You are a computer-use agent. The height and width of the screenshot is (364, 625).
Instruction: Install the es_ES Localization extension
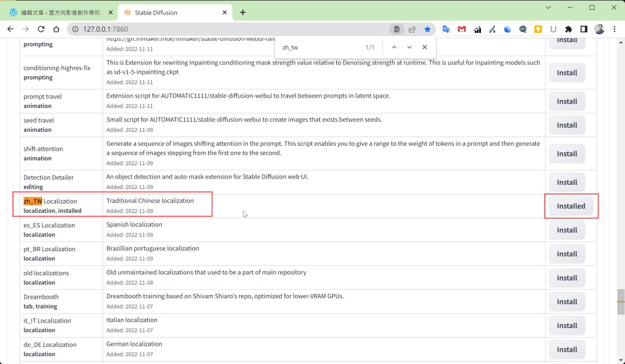566,230
